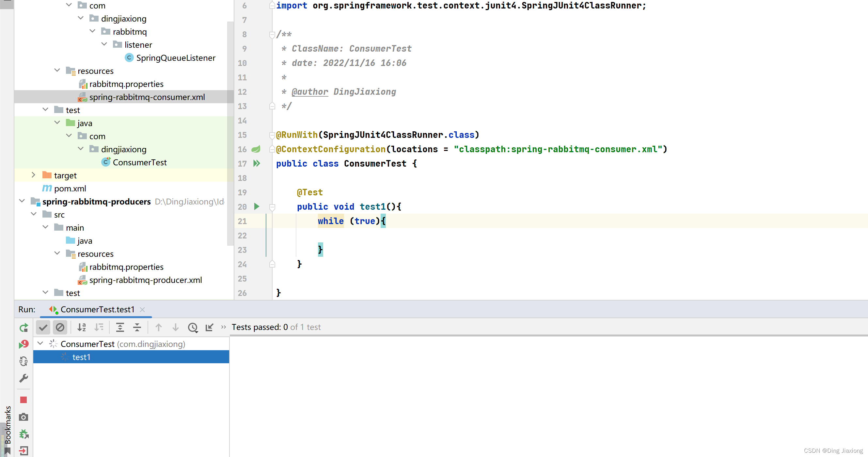This screenshot has height=457, width=868.
Task: Collapse the rabbitmq package folder
Action: pyautogui.click(x=93, y=31)
